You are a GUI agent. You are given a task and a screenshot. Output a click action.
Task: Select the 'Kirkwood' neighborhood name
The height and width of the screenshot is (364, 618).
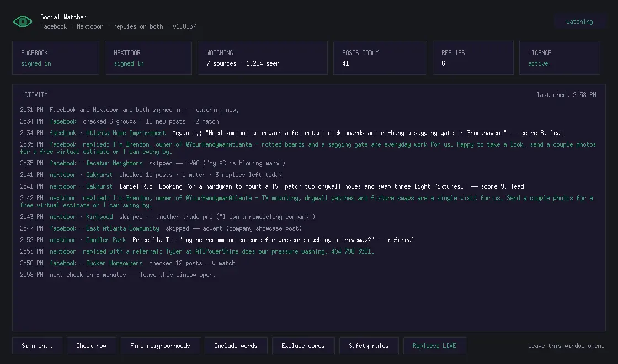pyautogui.click(x=99, y=217)
